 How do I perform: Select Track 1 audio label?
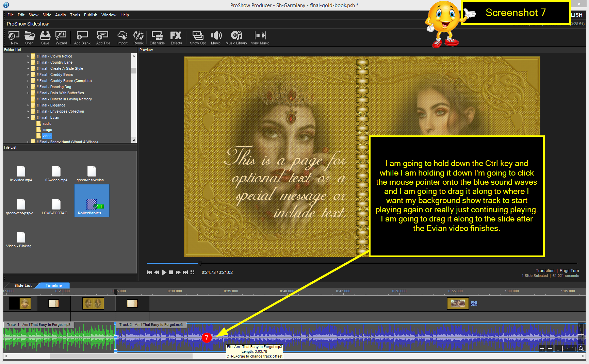tap(38, 325)
